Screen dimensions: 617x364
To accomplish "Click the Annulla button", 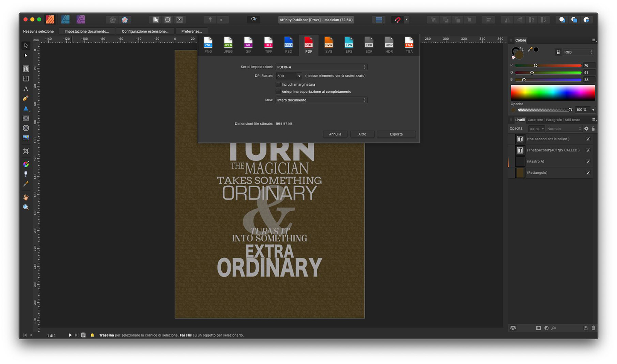I will point(335,134).
